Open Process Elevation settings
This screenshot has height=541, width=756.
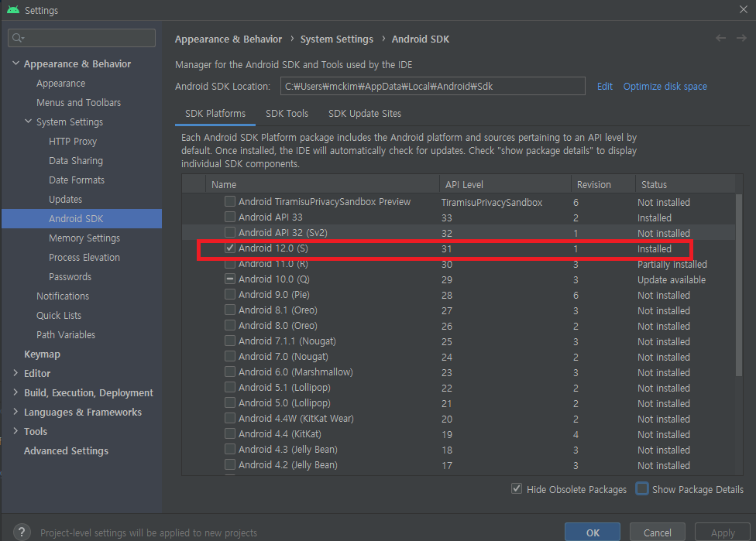click(84, 257)
